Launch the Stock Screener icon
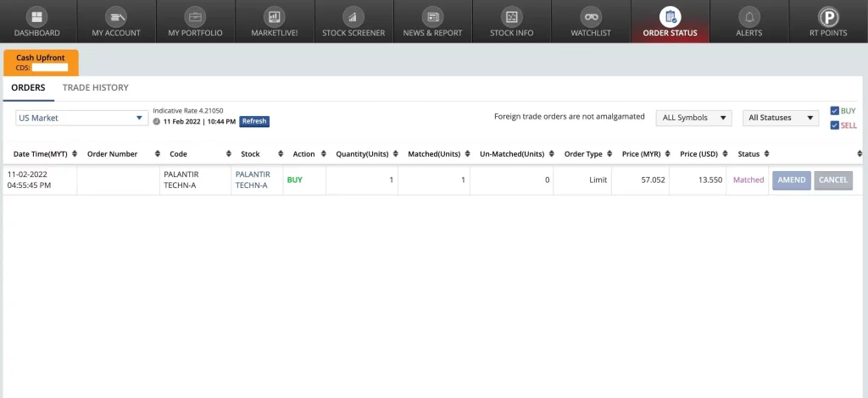This screenshot has width=868, height=398. point(353,17)
